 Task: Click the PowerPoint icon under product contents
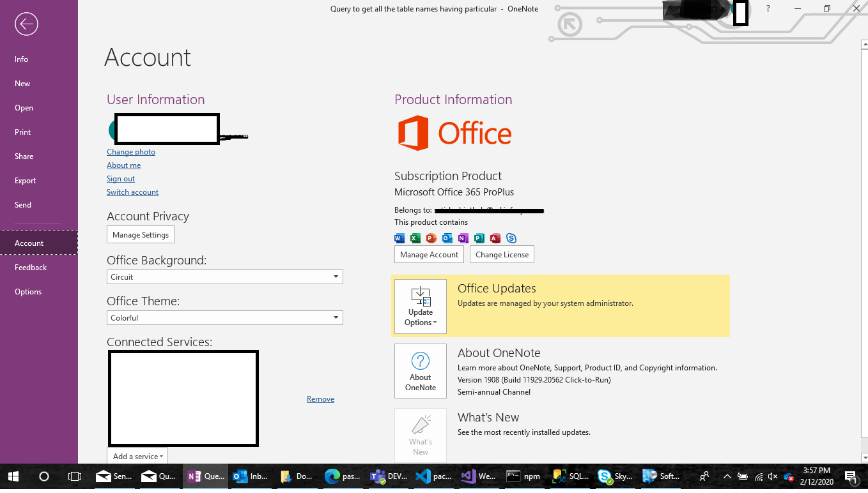tap(431, 238)
